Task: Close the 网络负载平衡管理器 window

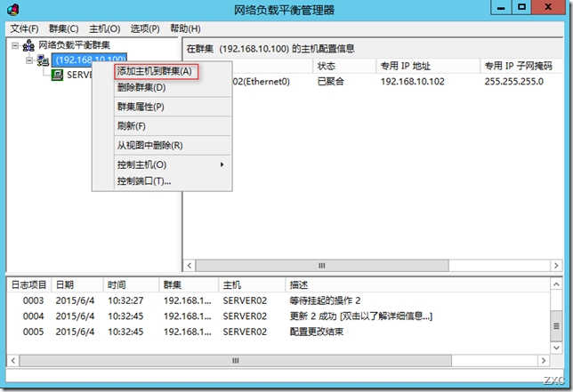Action: click(548, 7)
